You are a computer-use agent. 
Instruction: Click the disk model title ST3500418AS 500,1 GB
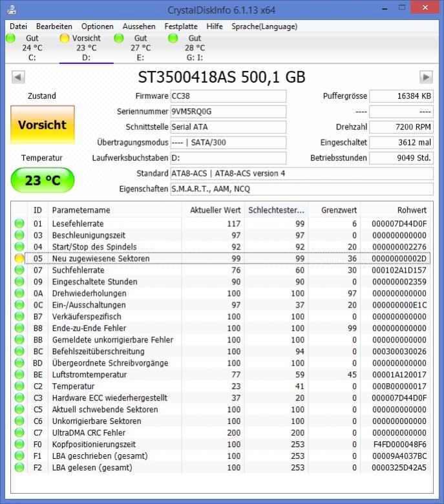click(222, 77)
